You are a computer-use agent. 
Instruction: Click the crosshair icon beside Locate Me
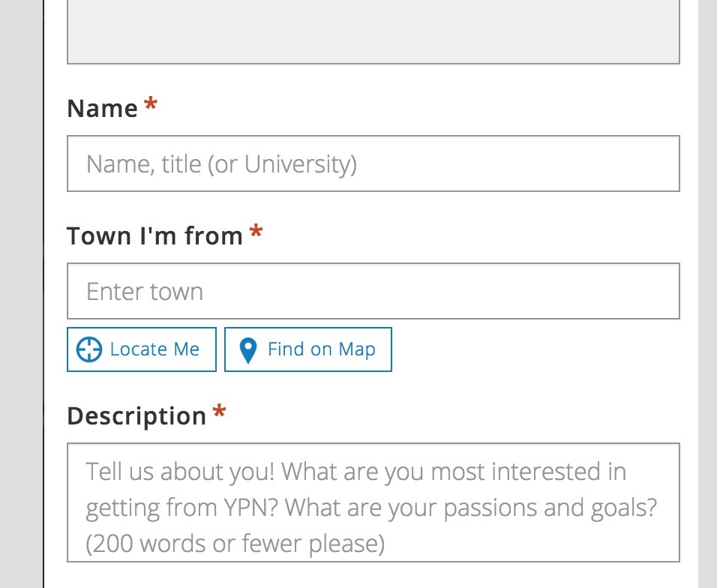tap(89, 349)
